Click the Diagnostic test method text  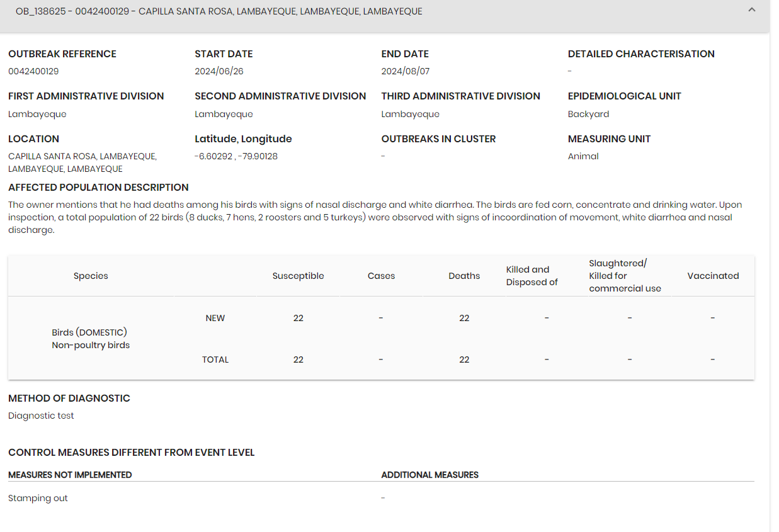pos(41,416)
